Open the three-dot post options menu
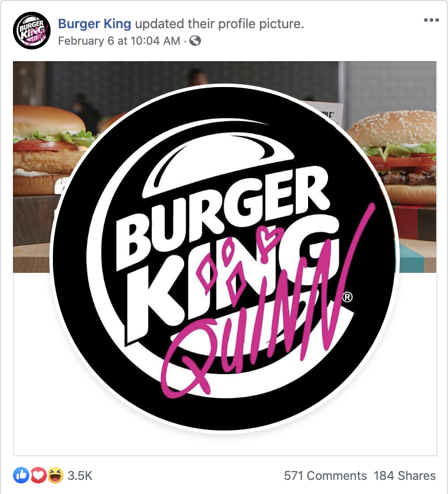448x494 pixels. pos(432,20)
